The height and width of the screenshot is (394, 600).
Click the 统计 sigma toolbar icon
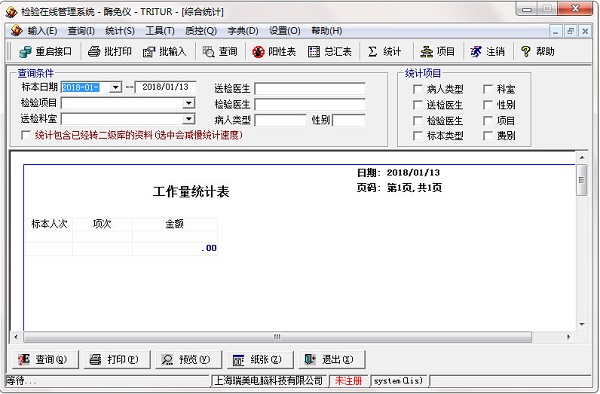point(385,52)
